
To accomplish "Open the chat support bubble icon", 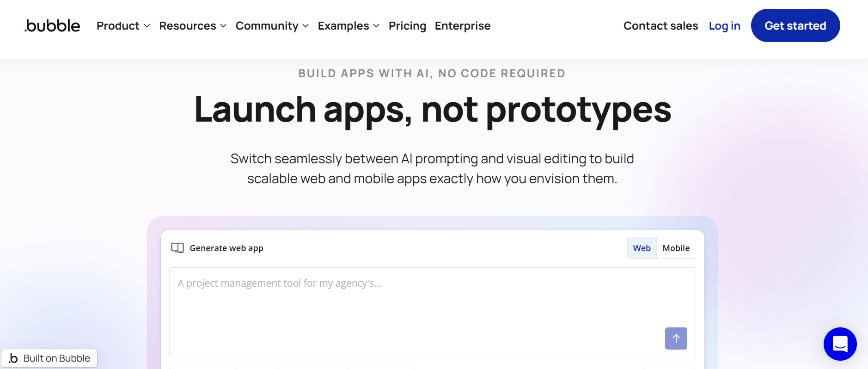I will [x=840, y=344].
